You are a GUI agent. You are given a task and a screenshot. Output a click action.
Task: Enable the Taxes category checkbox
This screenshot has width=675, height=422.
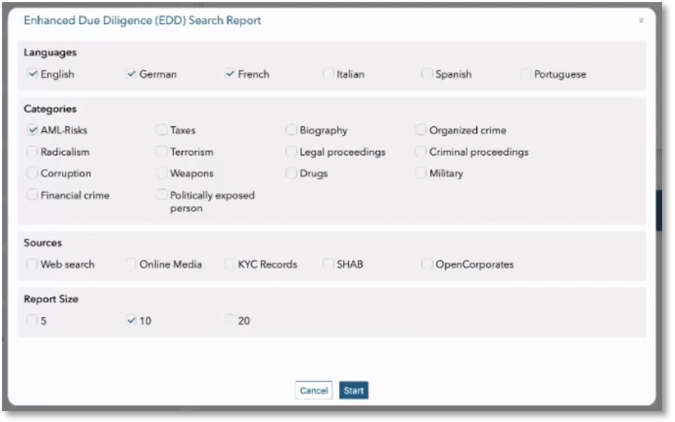tap(162, 130)
